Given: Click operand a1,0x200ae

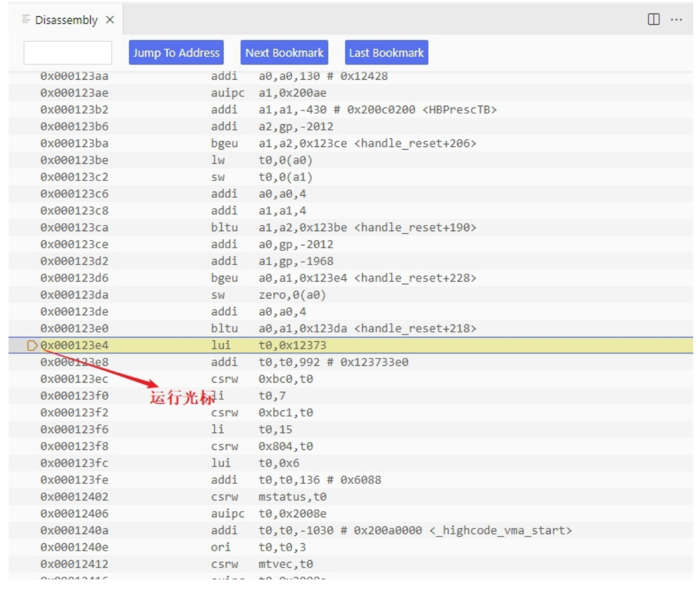Looking at the screenshot, I should (292, 93).
